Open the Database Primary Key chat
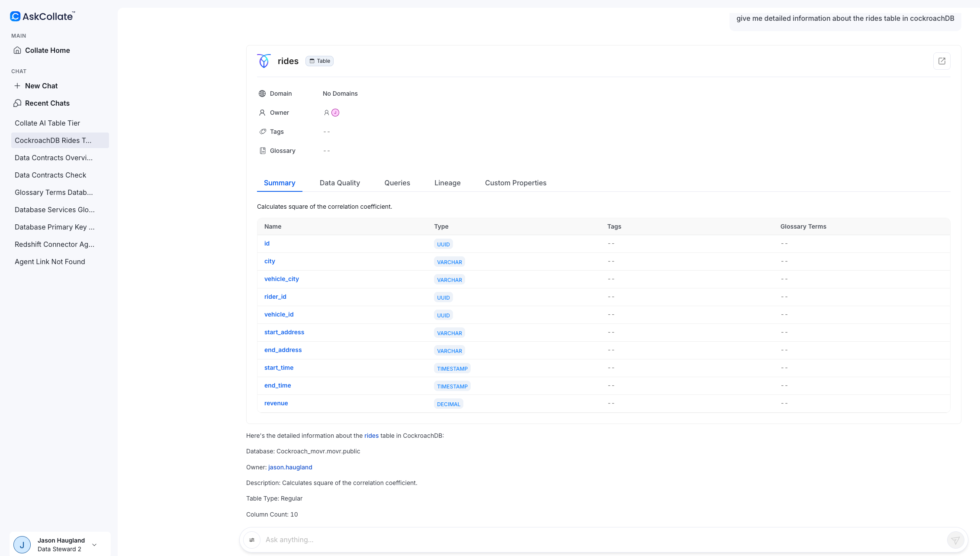 point(60,227)
